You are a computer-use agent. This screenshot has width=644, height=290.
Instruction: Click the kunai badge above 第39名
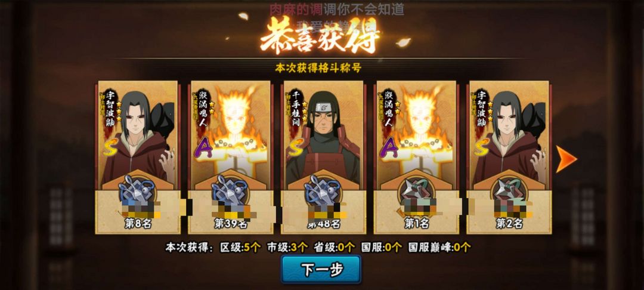(x=228, y=190)
